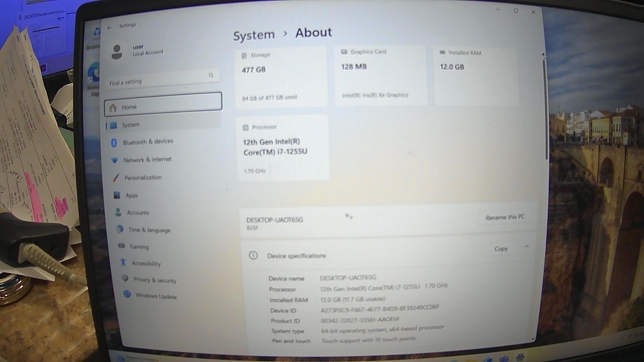Open Accounts settings
This screenshot has width=644, height=362.
(x=138, y=212)
